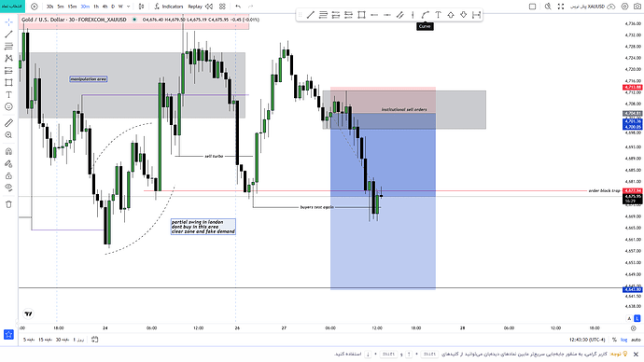Screen dimensions: 644x362
Task: Take a chart snapshot with camera icon
Action: click(x=637, y=7)
